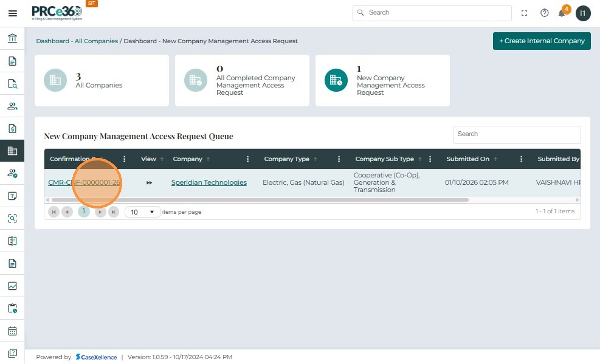Open the hamburger navigation menu
Screen dimensions: 600x364
(x=13, y=13)
